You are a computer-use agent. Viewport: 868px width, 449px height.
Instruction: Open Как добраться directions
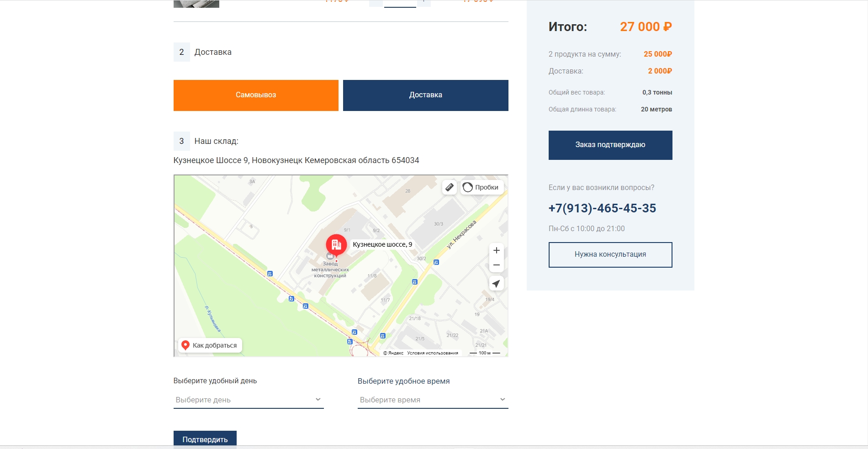(210, 345)
